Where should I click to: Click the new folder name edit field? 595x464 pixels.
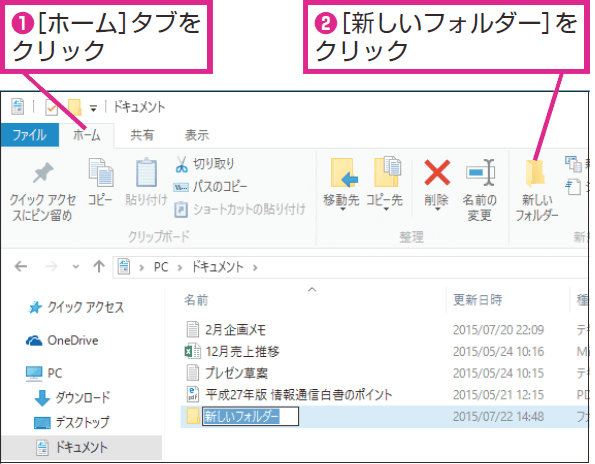(x=250, y=416)
